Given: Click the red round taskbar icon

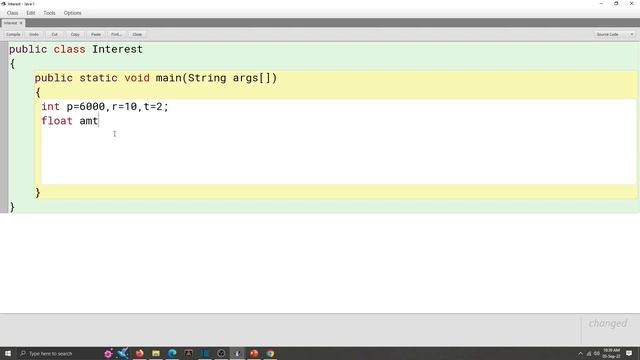Looking at the screenshot, I should click(x=254, y=353).
